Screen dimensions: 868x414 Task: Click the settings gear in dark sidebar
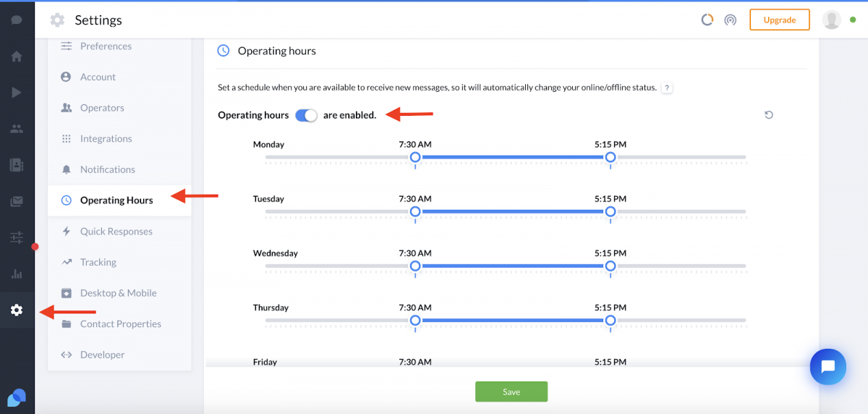click(x=17, y=310)
